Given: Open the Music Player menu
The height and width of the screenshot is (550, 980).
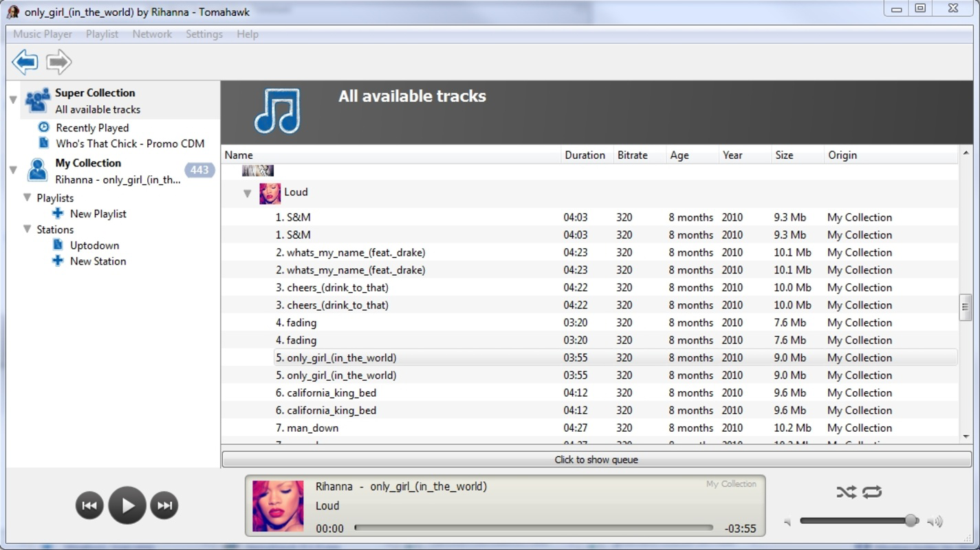Looking at the screenshot, I should click(43, 34).
